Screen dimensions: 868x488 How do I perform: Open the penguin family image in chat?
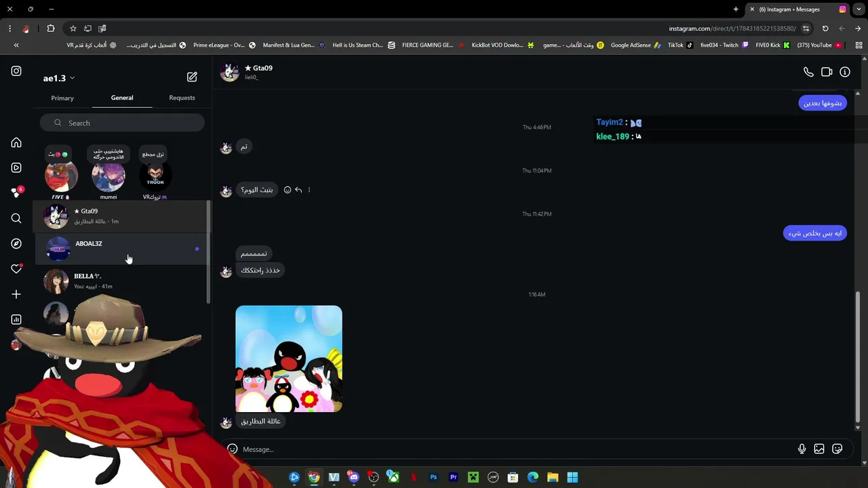pyautogui.click(x=289, y=359)
